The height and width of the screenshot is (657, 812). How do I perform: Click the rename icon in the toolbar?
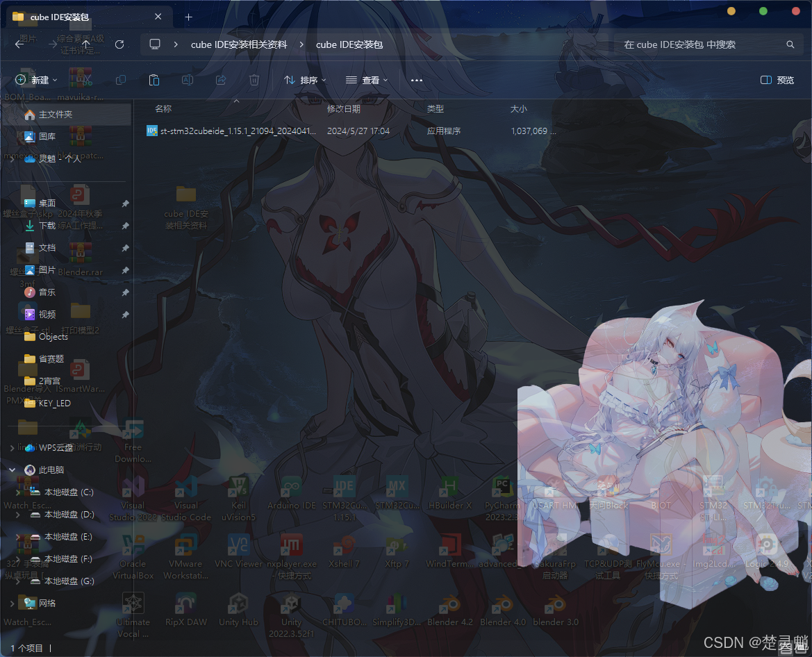[188, 81]
